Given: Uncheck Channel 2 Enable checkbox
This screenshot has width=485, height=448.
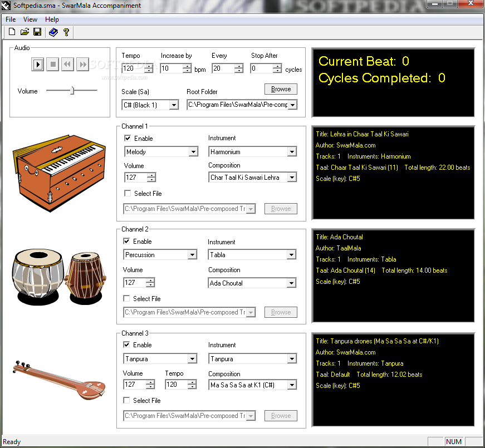Looking at the screenshot, I should click(x=126, y=241).
